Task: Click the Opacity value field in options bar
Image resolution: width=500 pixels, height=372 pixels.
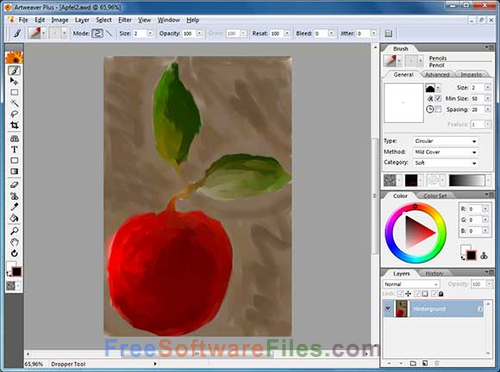Action: [189, 33]
